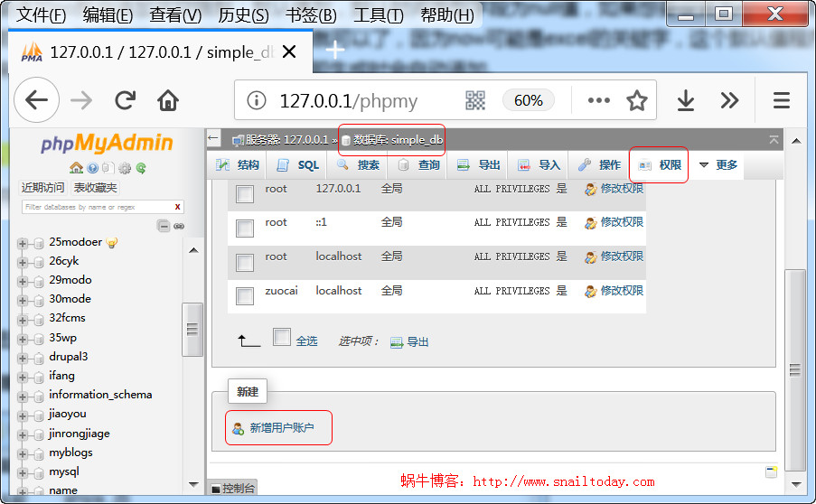The height and width of the screenshot is (504, 816).
Task: Open page-related settings icon near console
Action: [x=771, y=471]
